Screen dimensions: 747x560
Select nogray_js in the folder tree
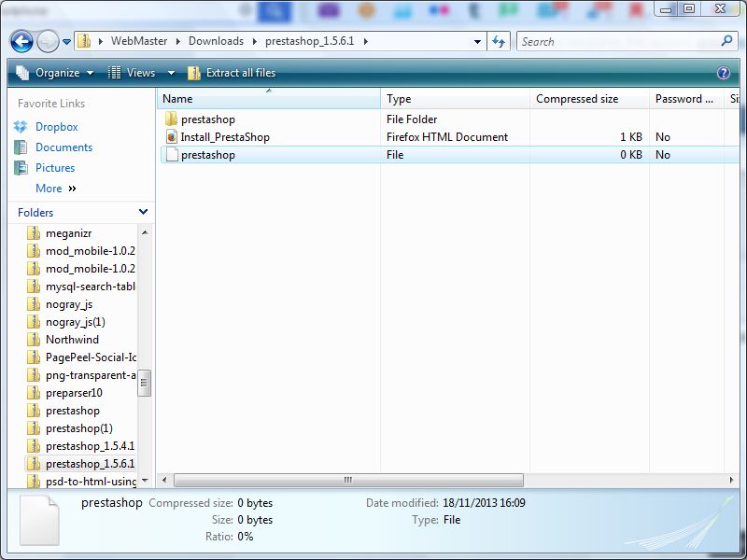point(69,304)
